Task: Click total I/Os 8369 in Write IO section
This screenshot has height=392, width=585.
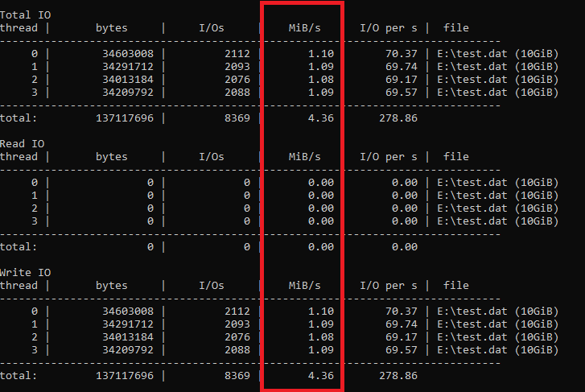Action: coord(237,376)
